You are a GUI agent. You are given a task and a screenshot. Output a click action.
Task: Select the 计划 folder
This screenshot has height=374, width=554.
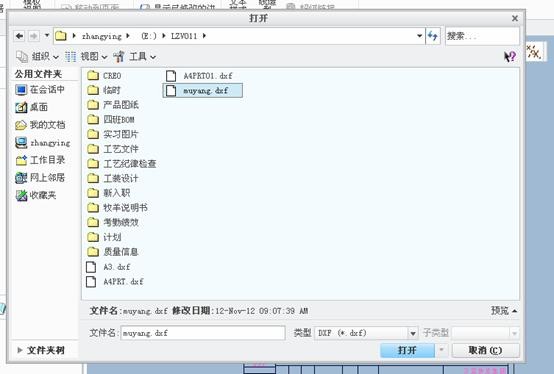click(x=104, y=237)
